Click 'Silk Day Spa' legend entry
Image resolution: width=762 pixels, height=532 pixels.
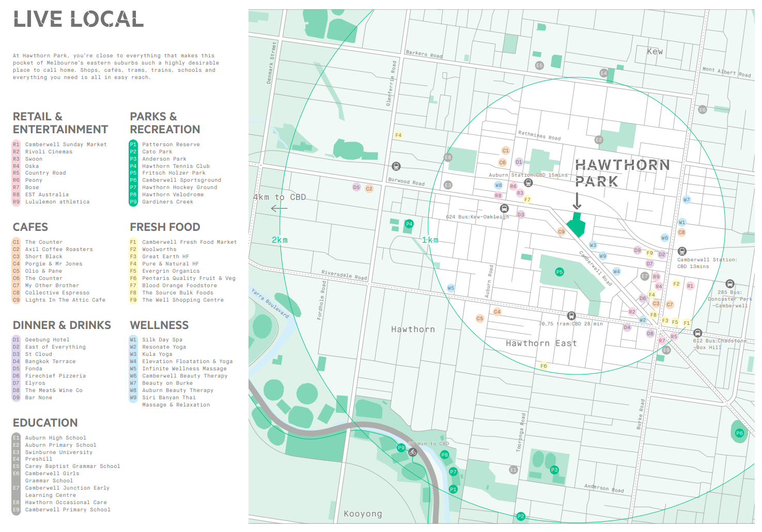pos(162,340)
